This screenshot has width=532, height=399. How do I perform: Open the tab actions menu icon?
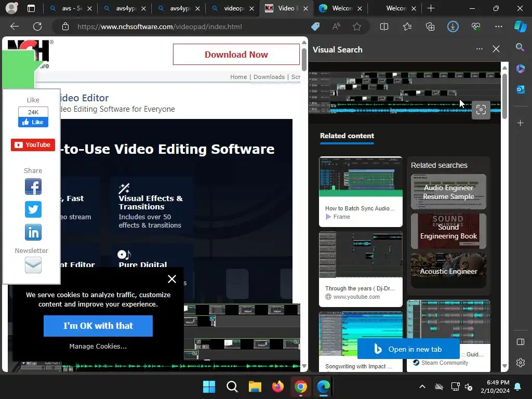point(31,8)
